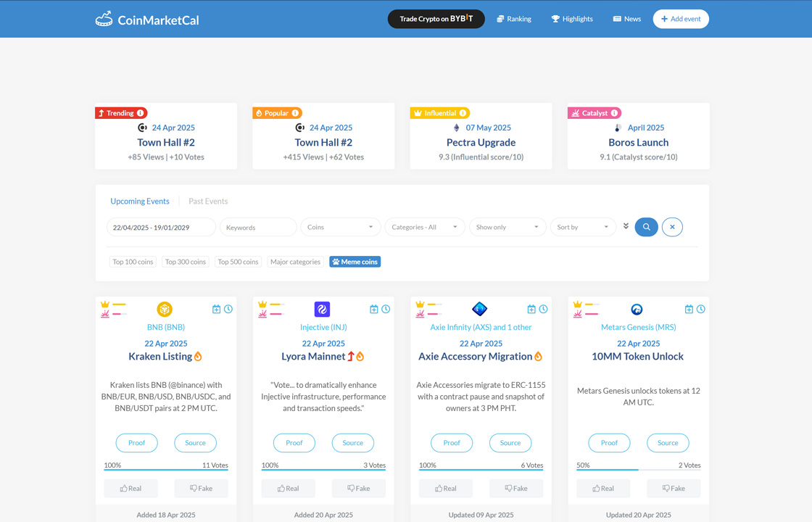Open the Injective (INJ) coin link
Viewport: 812px width, 522px height.
pos(323,327)
